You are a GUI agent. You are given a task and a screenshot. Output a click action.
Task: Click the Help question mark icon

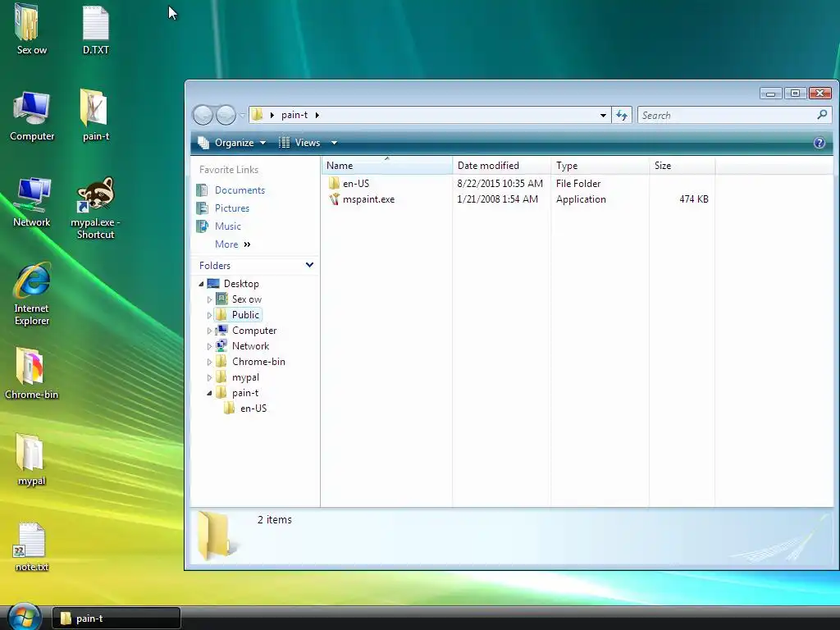coord(819,143)
